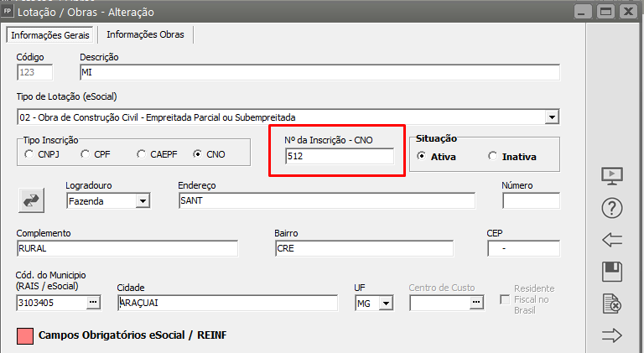Click the FP application icon in title bar

point(7,11)
